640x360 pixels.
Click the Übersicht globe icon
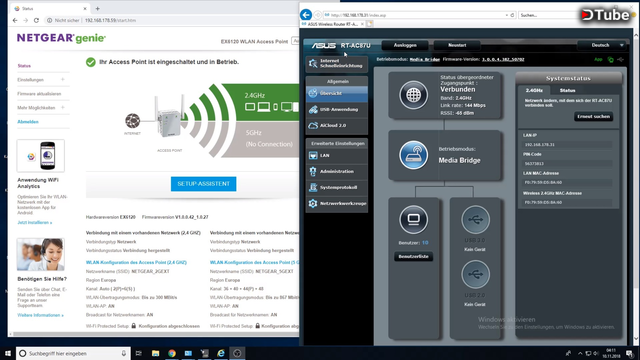point(313,93)
